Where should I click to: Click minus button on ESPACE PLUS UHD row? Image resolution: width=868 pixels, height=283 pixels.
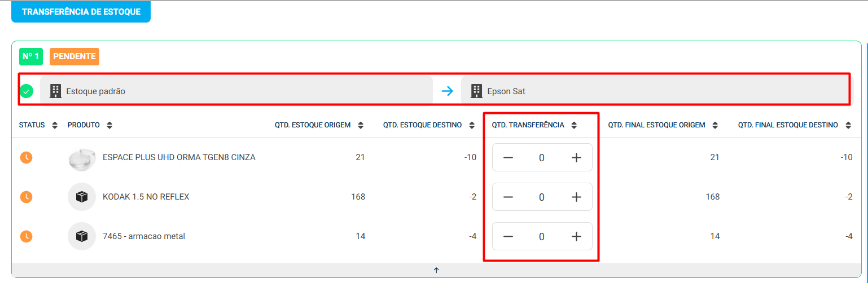pyautogui.click(x=508, y=158)
